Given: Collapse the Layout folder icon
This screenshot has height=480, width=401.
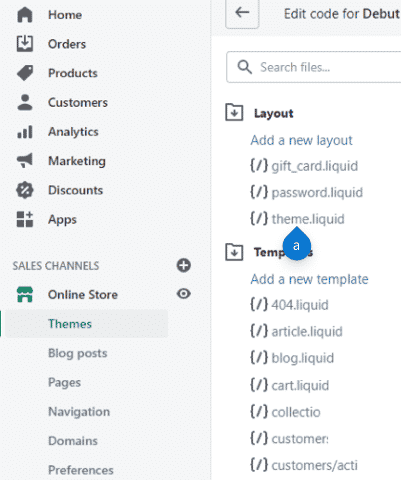Looking at the screenshot, I should point(234,112).
